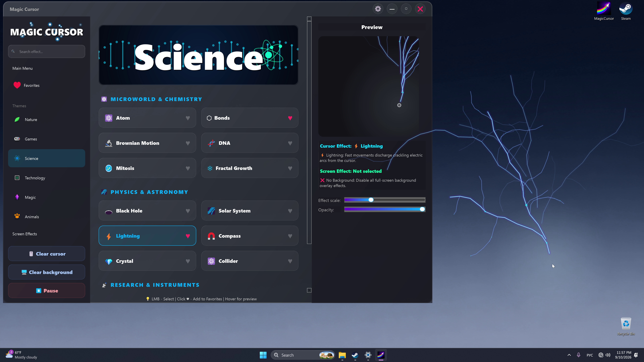Click the Mitosis cell icon
This screenshot has width=644, height=362.
[109, 168]
